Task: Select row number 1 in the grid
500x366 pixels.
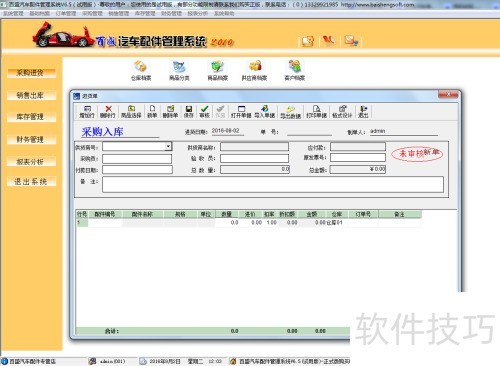Action: pos(82,222)
